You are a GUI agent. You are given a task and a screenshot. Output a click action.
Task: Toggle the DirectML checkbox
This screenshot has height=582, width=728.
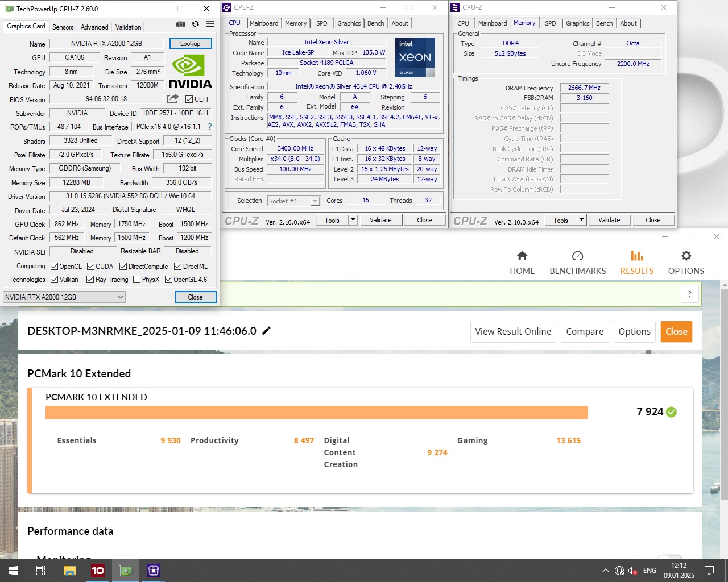pos(177,266)
